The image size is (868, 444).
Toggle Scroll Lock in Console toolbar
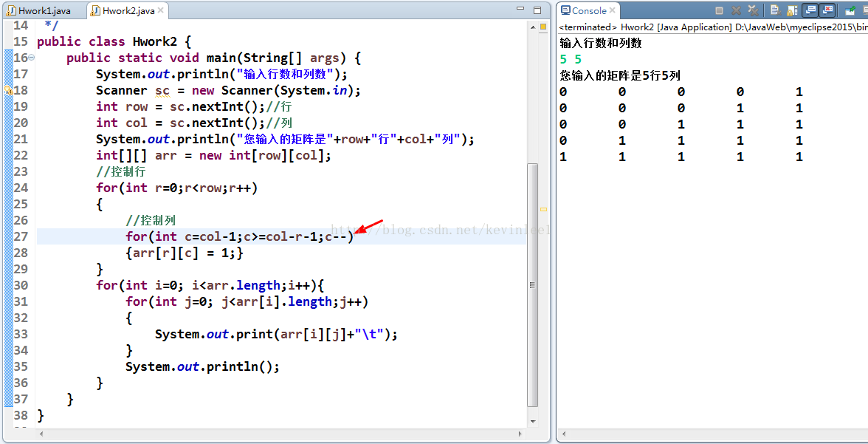(792, 10)
